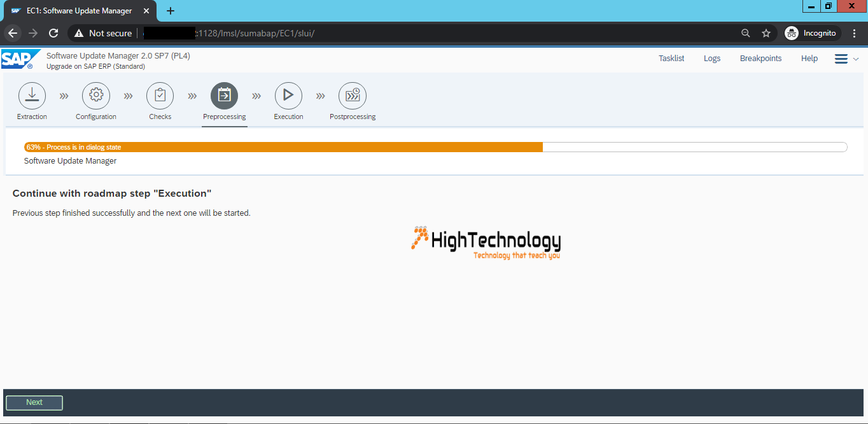Open the Logs menu
868x424 pixels.
tap(712, 59)
